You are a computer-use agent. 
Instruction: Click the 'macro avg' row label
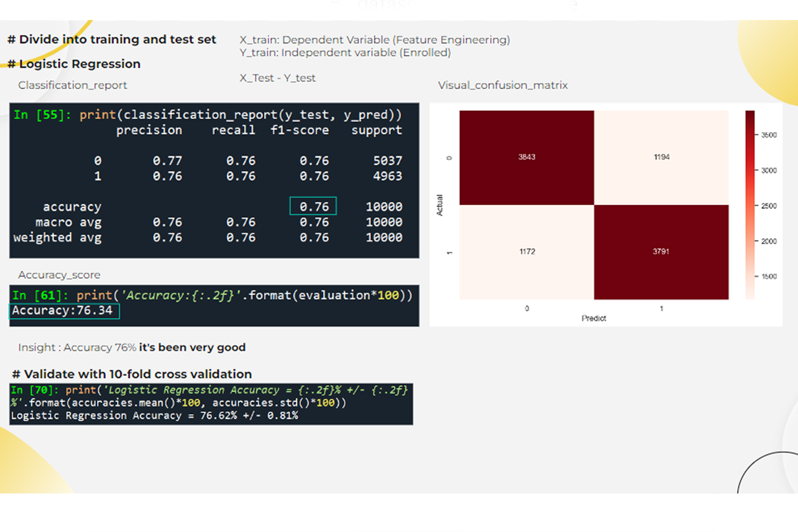(68, 222)
